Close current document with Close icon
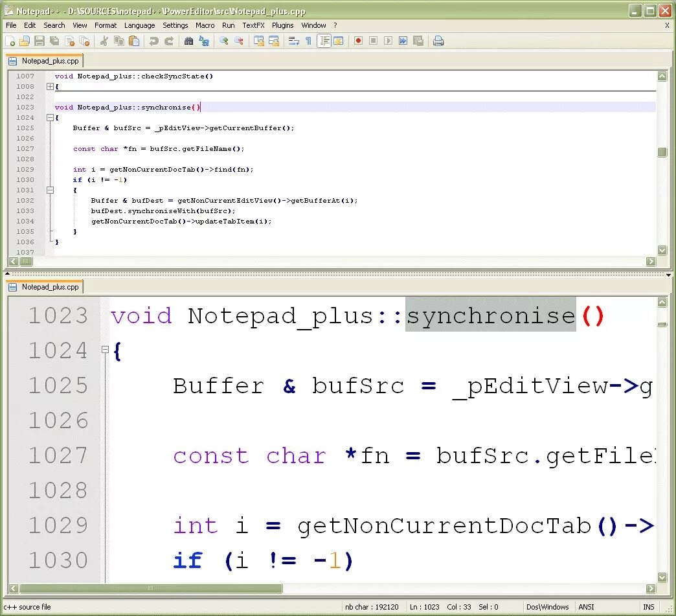The width and height of the screenshot is (676, 616). [70, 41]
